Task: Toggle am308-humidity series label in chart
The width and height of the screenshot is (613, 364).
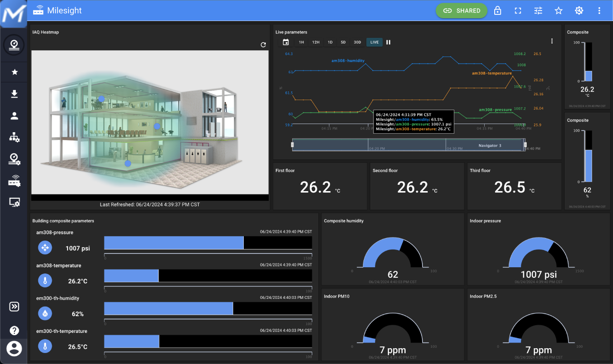Action: [348, 61]
